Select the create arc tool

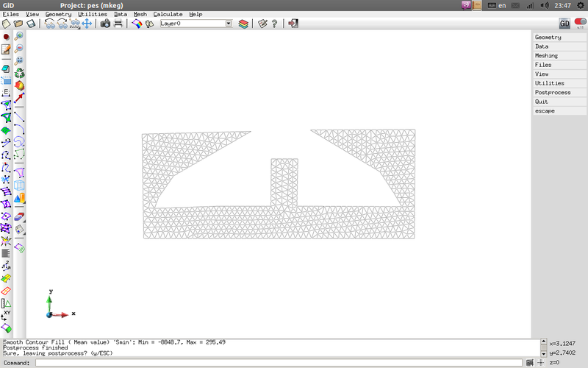pyautogui.click(x=19, y=130)
